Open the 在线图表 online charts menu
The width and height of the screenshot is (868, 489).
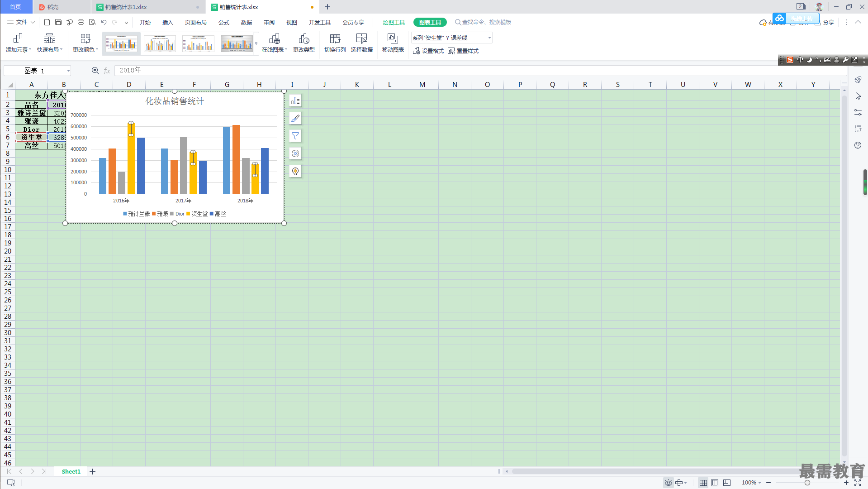tap(275, 43)
